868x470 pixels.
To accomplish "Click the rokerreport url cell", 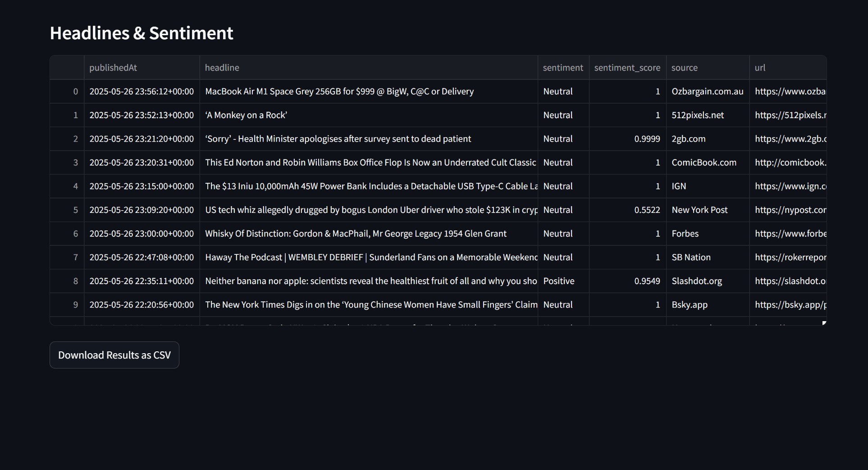I will [x=788, y=257].
